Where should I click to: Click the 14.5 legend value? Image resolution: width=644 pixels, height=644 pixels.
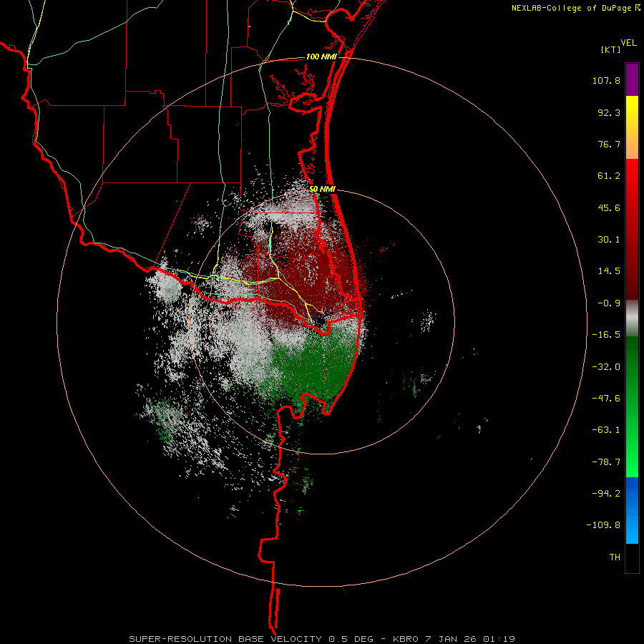click(x=609, y=271)
